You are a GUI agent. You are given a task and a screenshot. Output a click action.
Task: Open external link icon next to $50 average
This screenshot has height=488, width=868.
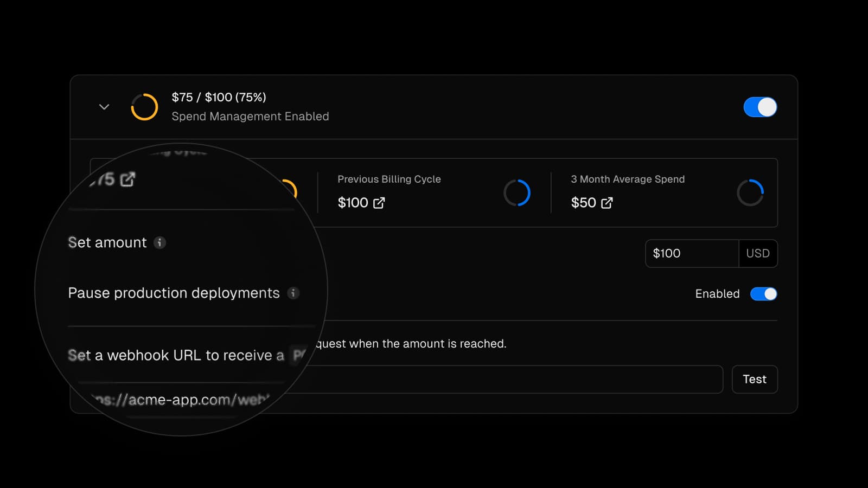pyautogui.click(x=607, y=203)
